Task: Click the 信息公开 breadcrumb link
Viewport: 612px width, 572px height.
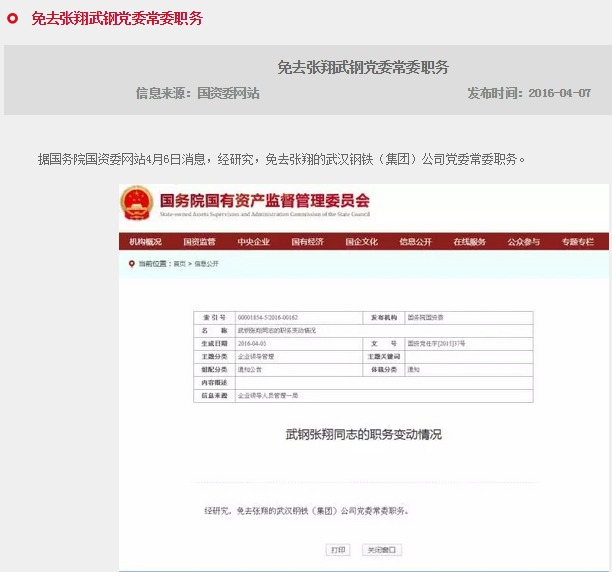Action: tap(206, 264)
